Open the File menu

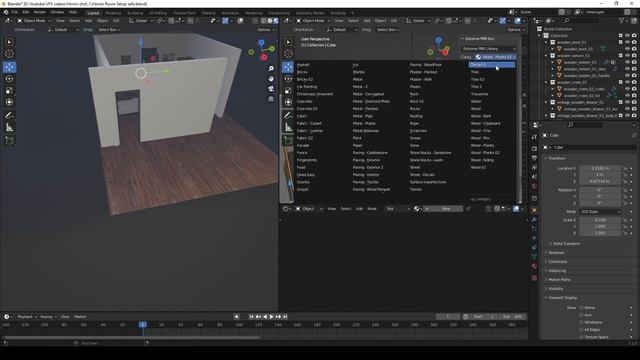[15, 12]
